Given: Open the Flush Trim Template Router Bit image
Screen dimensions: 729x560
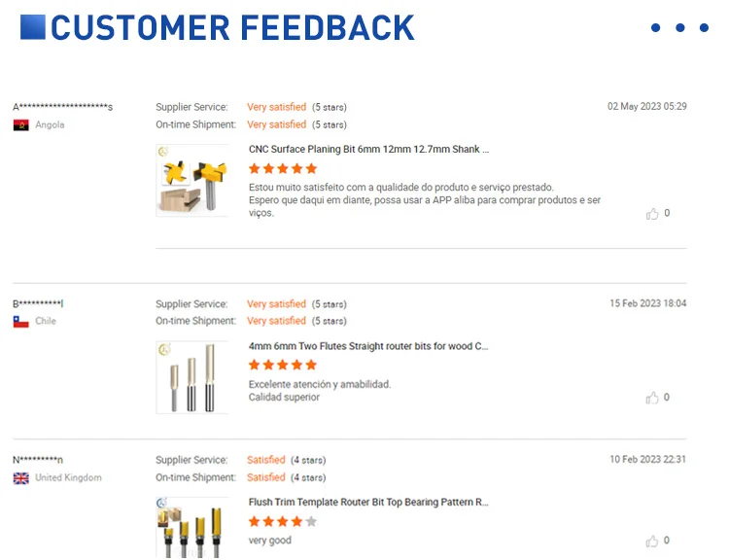Looking at the screenshot, I should point(192,528).
